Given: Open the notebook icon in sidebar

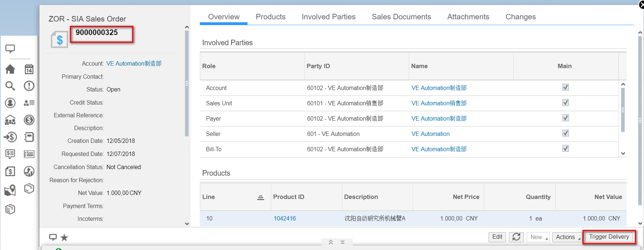Looking at the screenshot, I should pyautogui.click(x=29, y=137).
